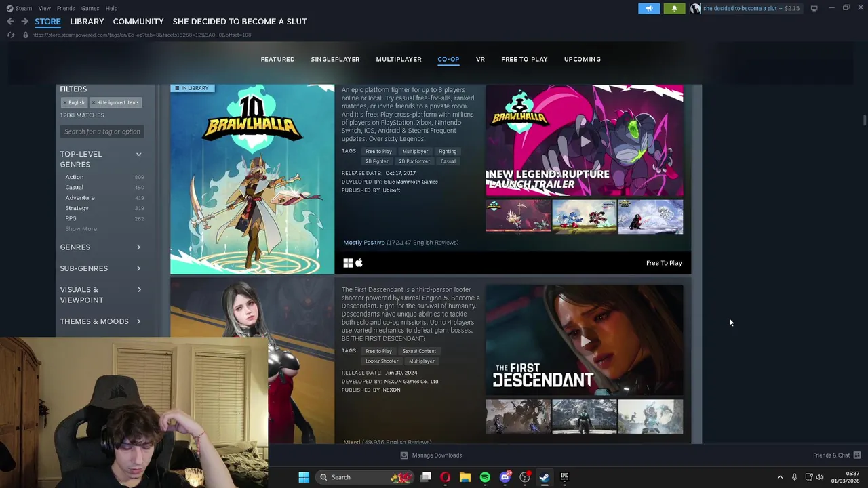
Task: Open the Games menu
Action: point(90,8)
